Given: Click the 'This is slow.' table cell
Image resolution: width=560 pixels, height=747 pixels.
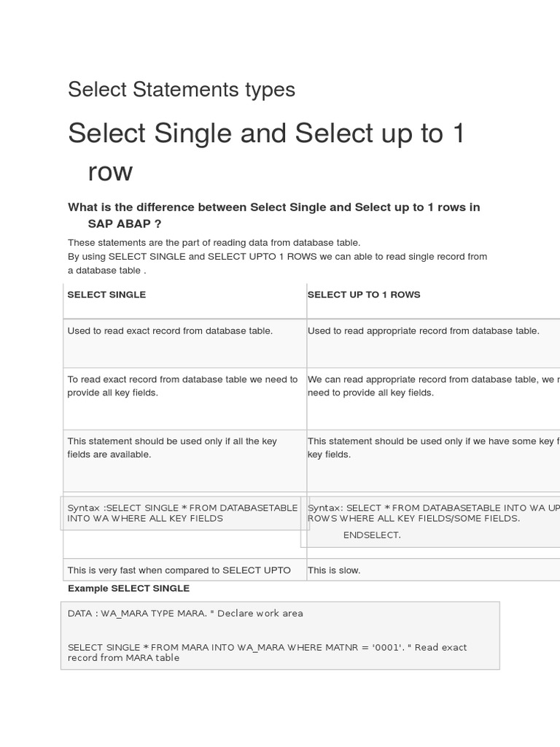Looking at the screenshot, I should coord(334,570).
